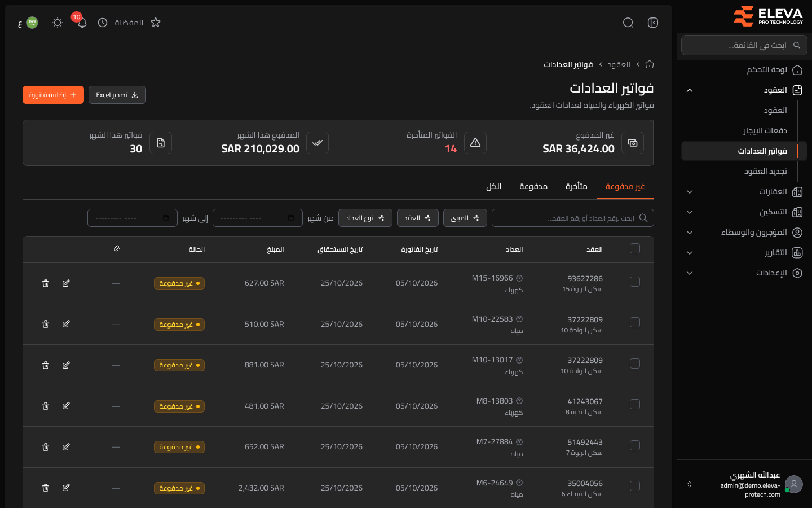
Task: Open the المبنى building filter dropdown
Action: pos(465,218)
